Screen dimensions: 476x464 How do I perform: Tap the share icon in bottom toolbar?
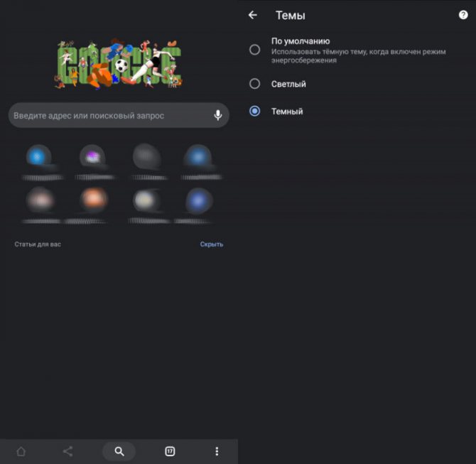point(67,451)
